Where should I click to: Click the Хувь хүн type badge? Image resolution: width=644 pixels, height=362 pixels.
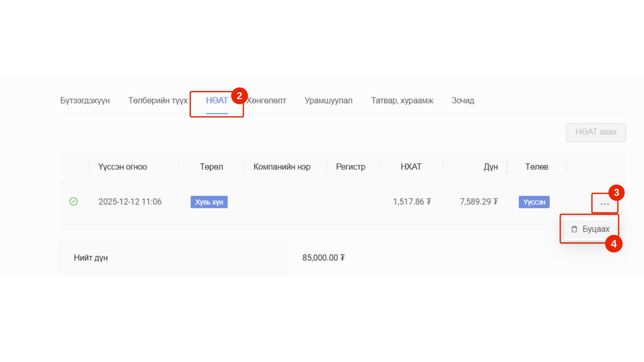click(209, 202)
